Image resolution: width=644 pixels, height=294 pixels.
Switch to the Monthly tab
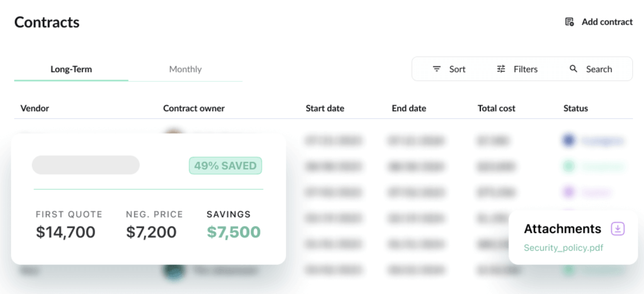[x=185, y=69]
